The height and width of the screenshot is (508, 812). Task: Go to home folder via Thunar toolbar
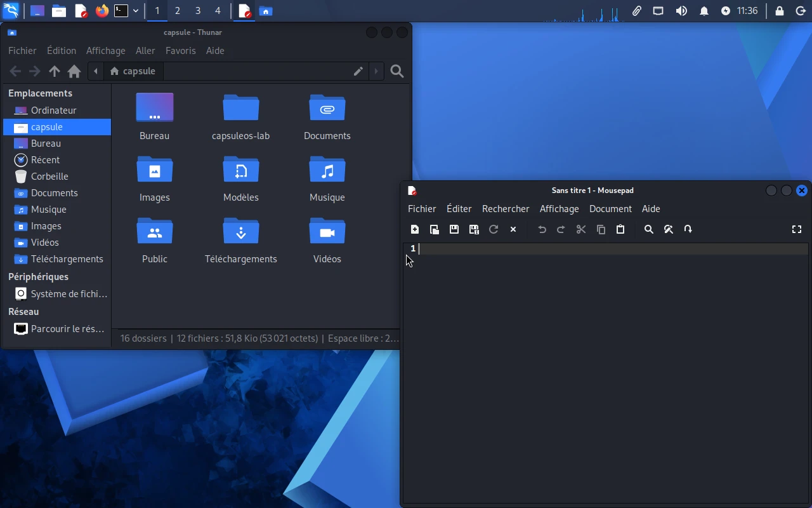[74, 71]
